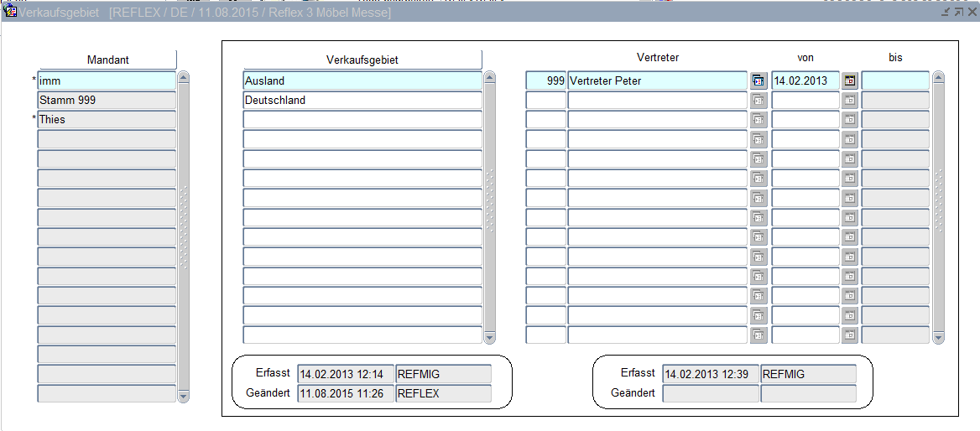Click the calendar icon in the second Vertreter row
Image resolution: width=980 pixels, height=431 pixels.
point(850,100)
